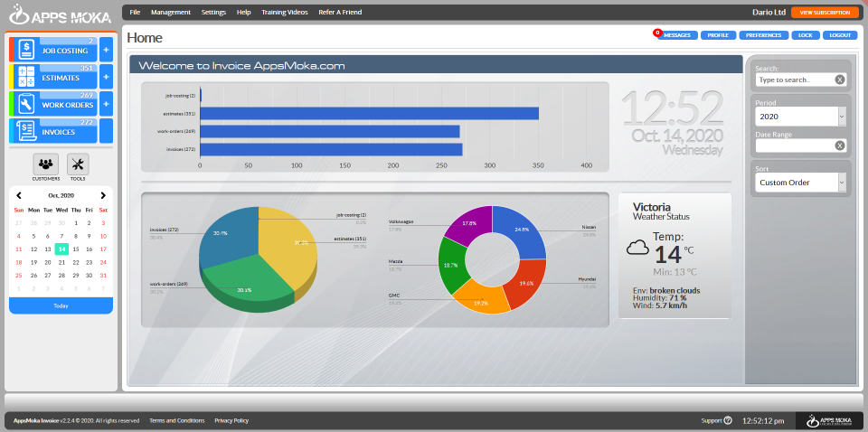Open the Sort dropdown showing Custom Order
Viewport: 868px width, 432px height.
(x=800, y=183)
